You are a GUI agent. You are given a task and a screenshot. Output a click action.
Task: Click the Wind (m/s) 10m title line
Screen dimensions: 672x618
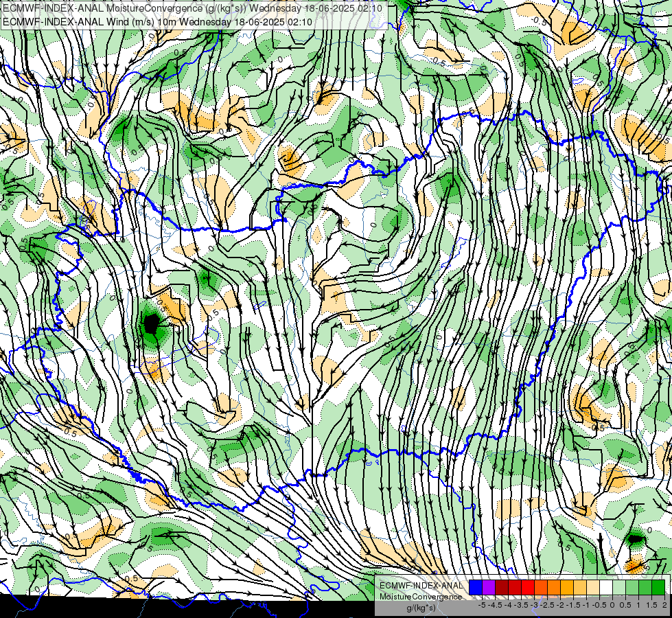(157, 21)
